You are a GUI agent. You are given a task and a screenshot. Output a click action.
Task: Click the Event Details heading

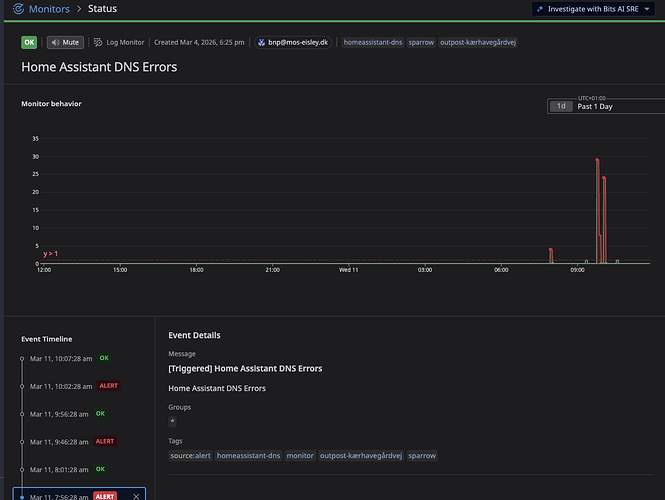click(x=194, y=335)
